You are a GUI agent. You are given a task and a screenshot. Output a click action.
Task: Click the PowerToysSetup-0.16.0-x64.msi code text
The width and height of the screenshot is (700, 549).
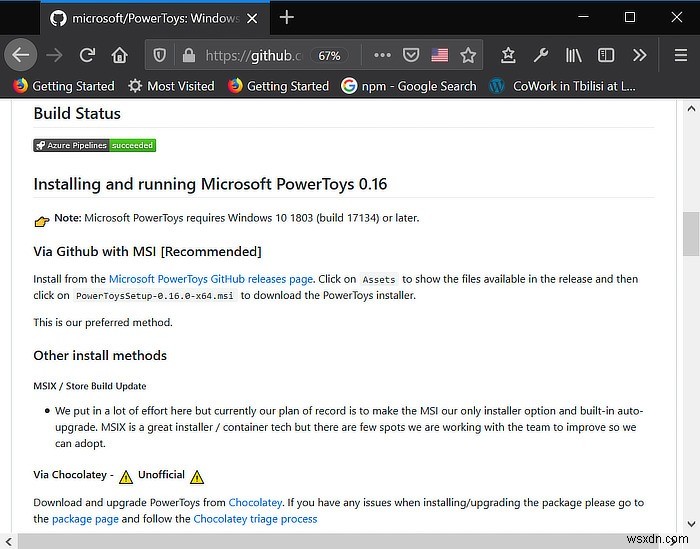(154, 296)
